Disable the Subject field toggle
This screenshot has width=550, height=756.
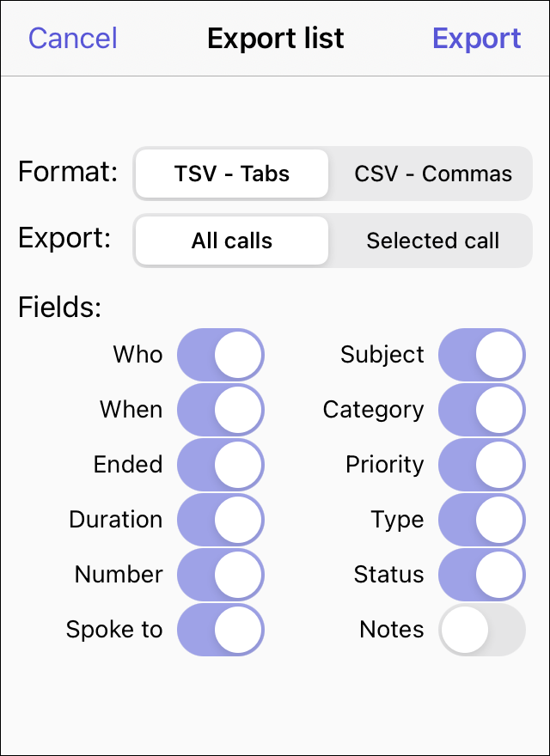click(x=481, y=355)
